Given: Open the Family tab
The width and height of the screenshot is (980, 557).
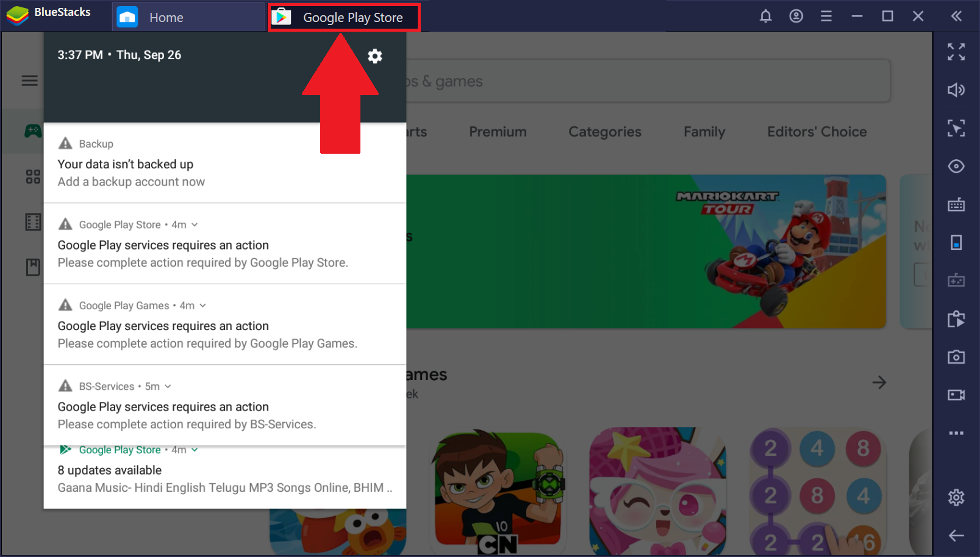Looking at the screenshot, I should click(704, 132).
